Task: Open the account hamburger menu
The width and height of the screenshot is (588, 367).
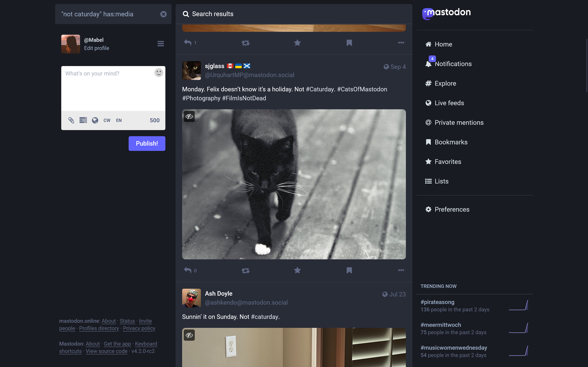Action: tap(161, 44)
